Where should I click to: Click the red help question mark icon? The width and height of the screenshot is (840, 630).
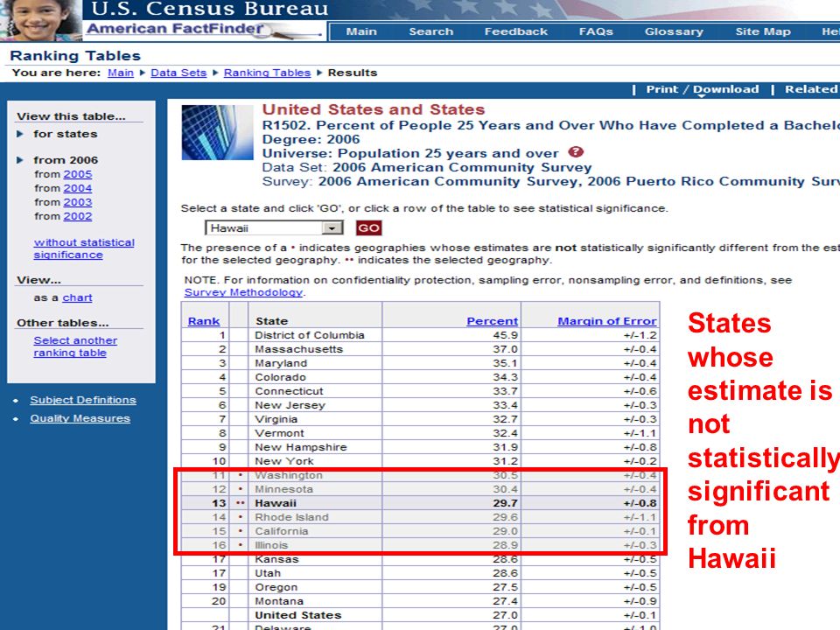[576, 152]
